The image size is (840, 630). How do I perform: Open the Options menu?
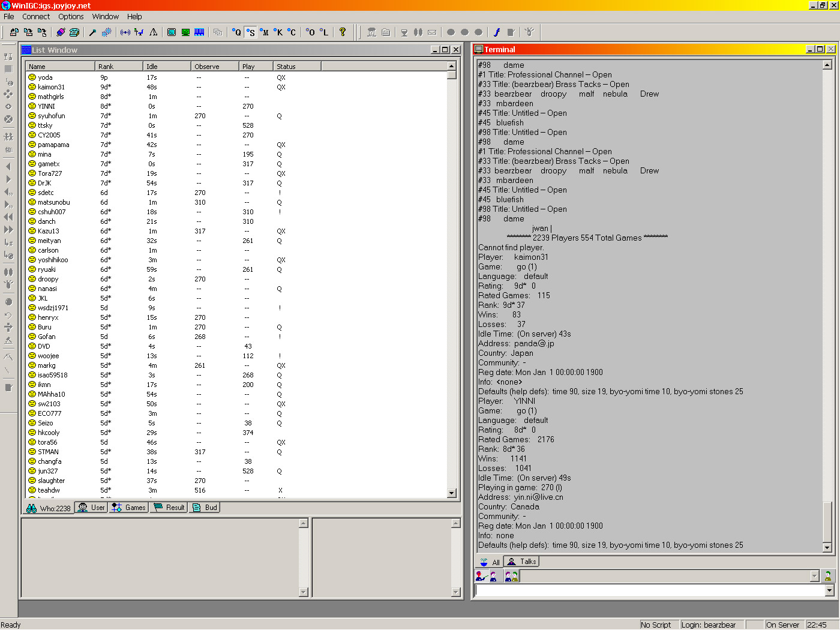click(71, 17)
